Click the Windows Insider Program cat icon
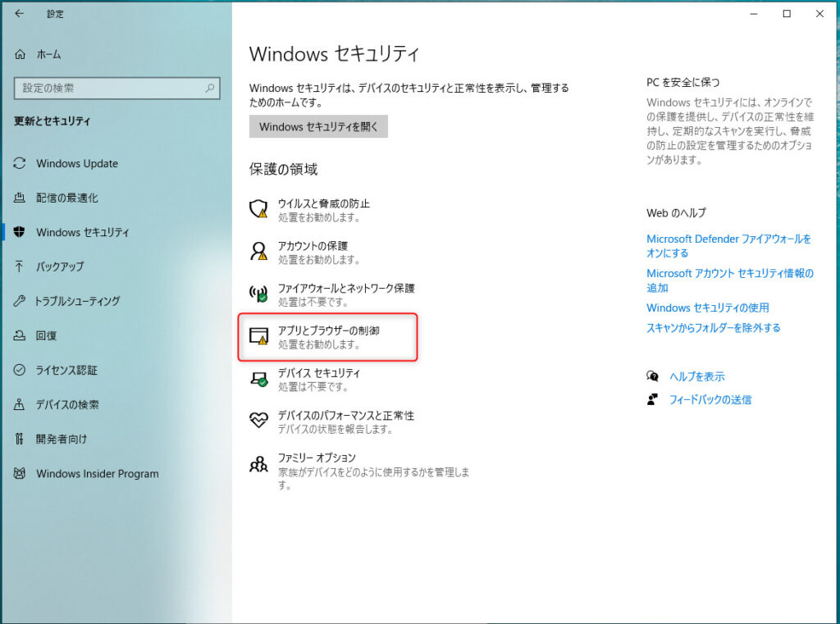 click(x=20, y=473)
